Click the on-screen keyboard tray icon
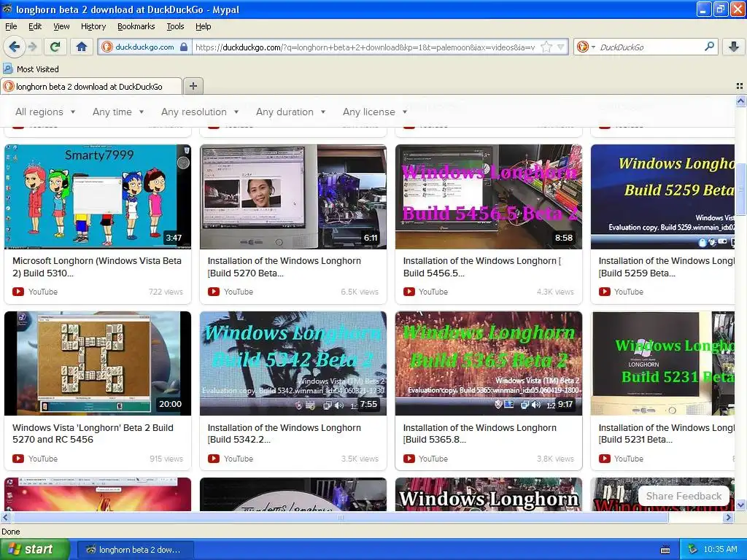Viewport: 747px width, 560px height. (x=665, y=550)
